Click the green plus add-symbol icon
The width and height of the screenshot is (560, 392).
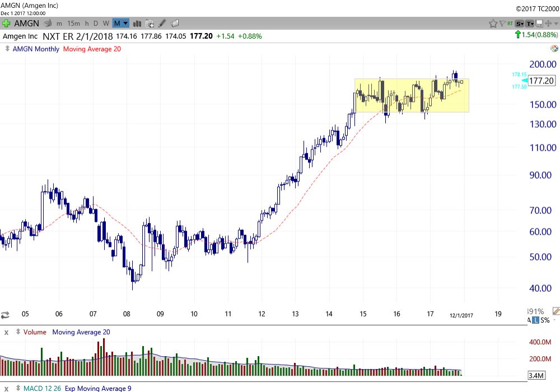(x=6, y=23)
